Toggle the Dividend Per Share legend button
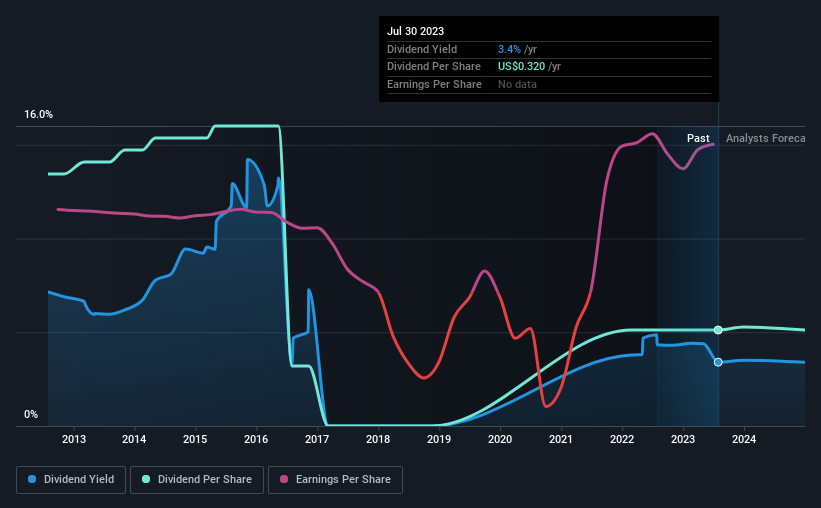Image resolution: width=821 pixels, height=508 pixels. (197, 480)
